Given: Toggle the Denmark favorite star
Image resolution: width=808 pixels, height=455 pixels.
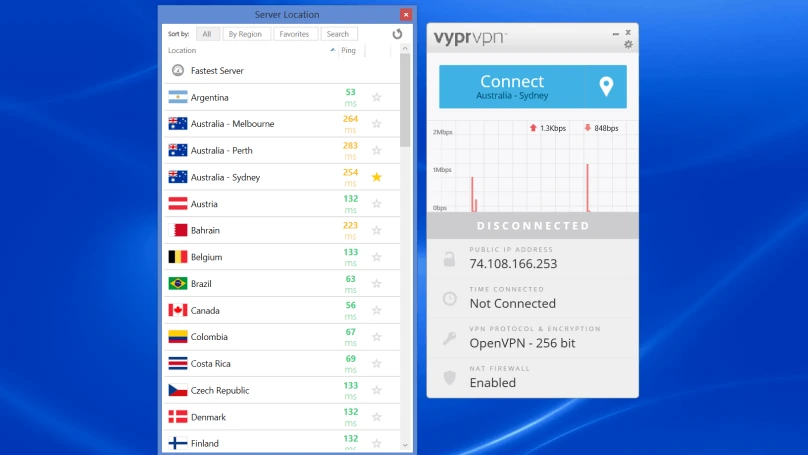Looking at the screenshot, I should [377, 417].
